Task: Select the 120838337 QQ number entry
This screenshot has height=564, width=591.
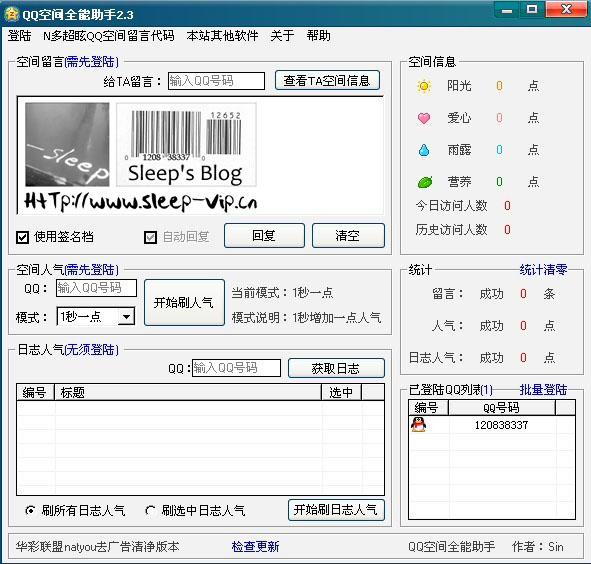Action: pos(501,425)
